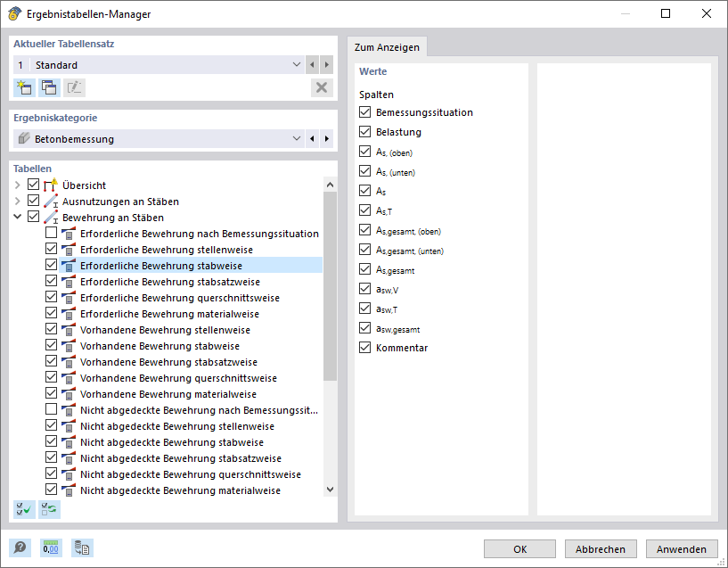728x568 pixels.
Task: Click the check all tables icon
Action: [24, 509]
